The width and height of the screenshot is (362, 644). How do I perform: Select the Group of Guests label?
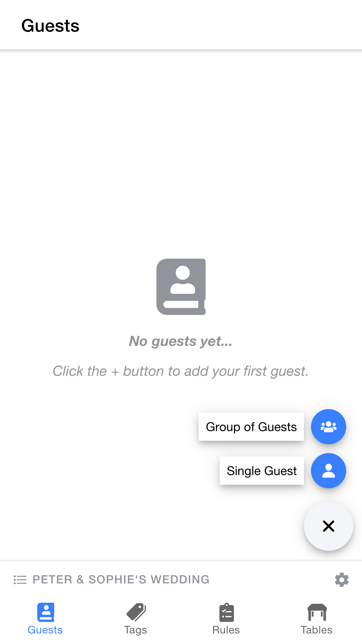251,427
